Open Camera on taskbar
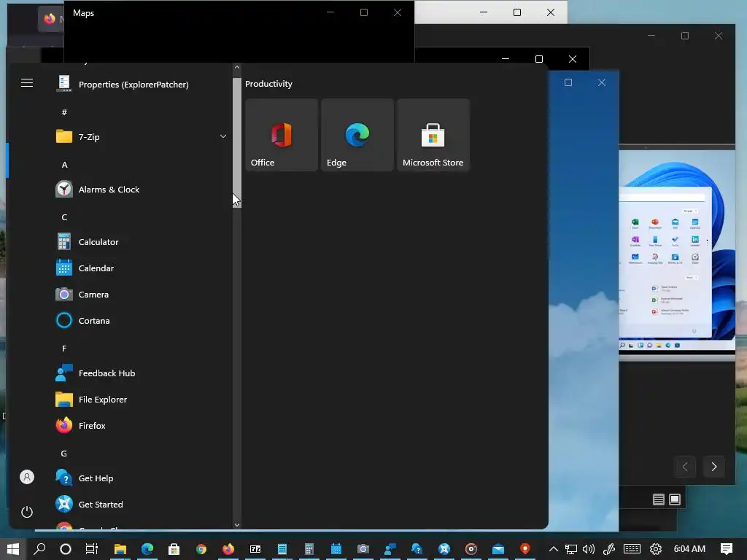Screen dimensions: 747x560 coord(363,549)
